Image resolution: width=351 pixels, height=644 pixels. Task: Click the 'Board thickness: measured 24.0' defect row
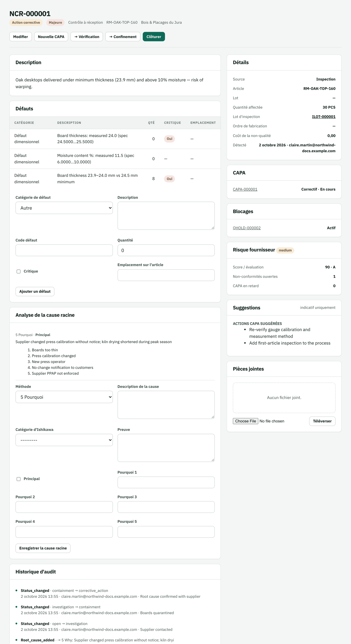tap(115, 139)
